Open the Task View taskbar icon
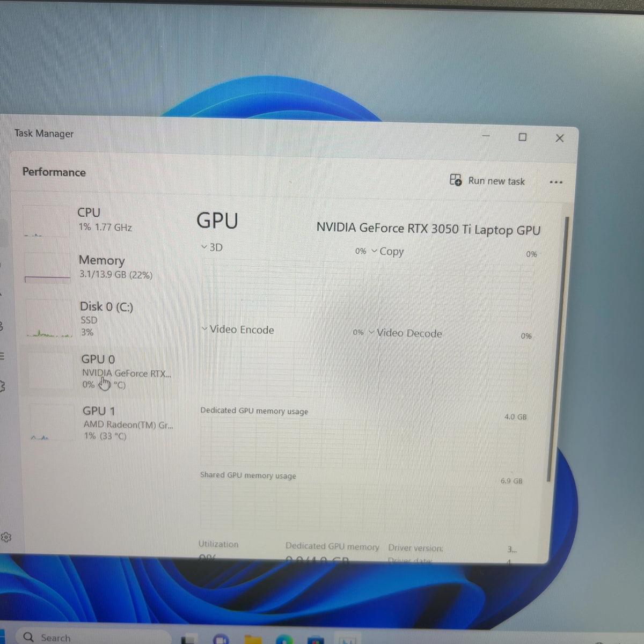 tap(189, 639)
